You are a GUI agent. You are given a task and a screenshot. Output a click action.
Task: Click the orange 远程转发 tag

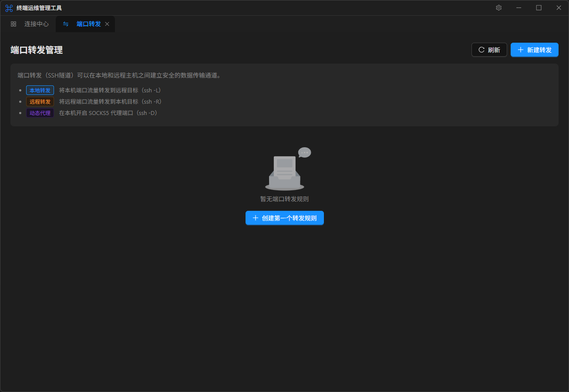(x=40, y=101)
